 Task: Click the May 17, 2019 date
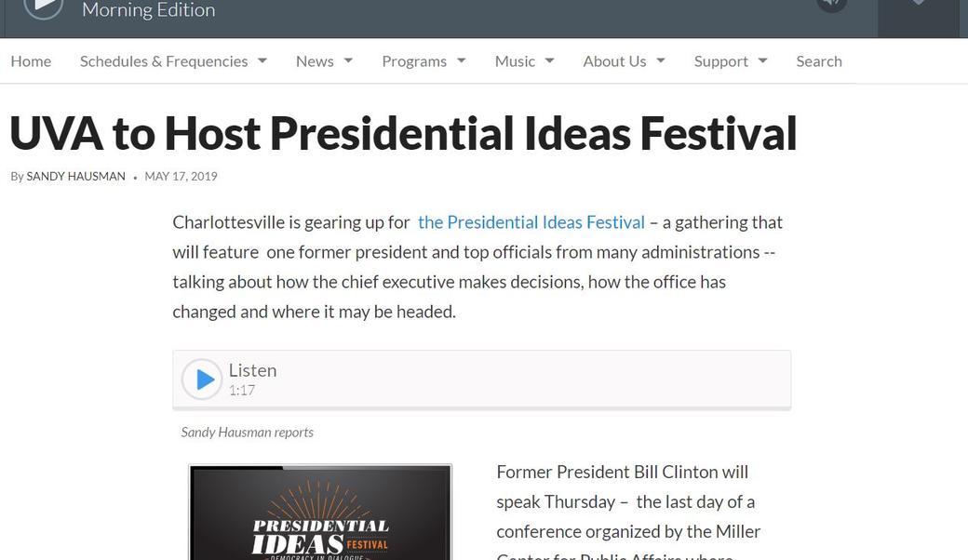pos(181,177)
